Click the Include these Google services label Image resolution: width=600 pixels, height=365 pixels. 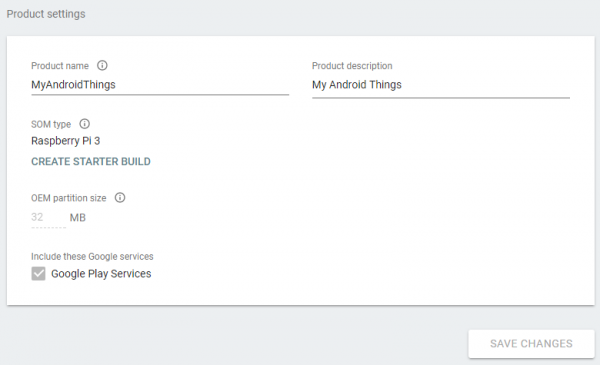pyautogui.click(x=92, y=256)
